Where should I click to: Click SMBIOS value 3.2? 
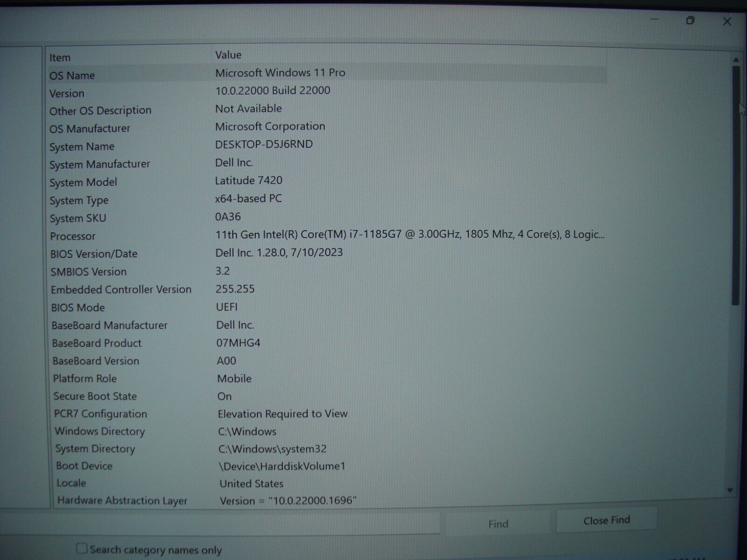[223, 271]
